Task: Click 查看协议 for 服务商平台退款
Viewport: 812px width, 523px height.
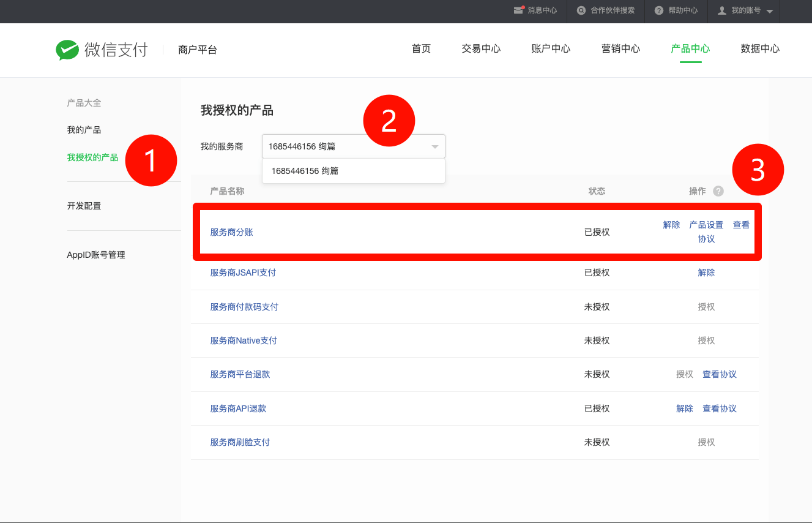Action: pos(720,374)
